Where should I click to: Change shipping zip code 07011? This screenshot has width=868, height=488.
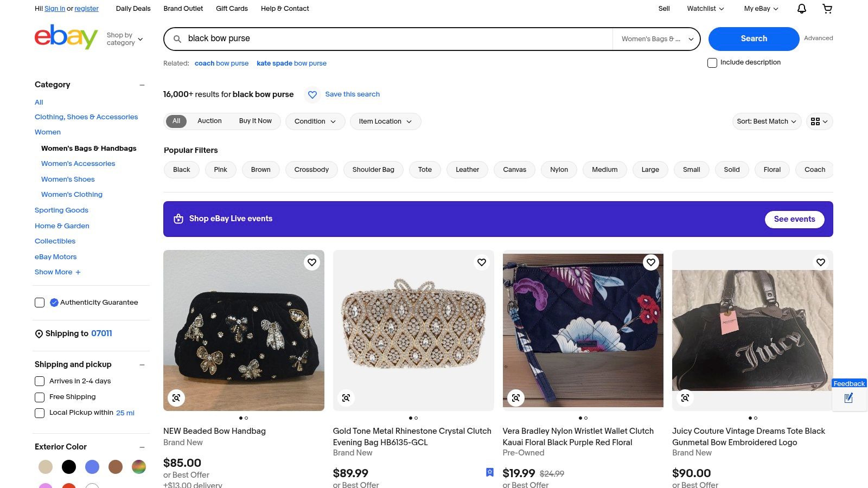(101, 333)
